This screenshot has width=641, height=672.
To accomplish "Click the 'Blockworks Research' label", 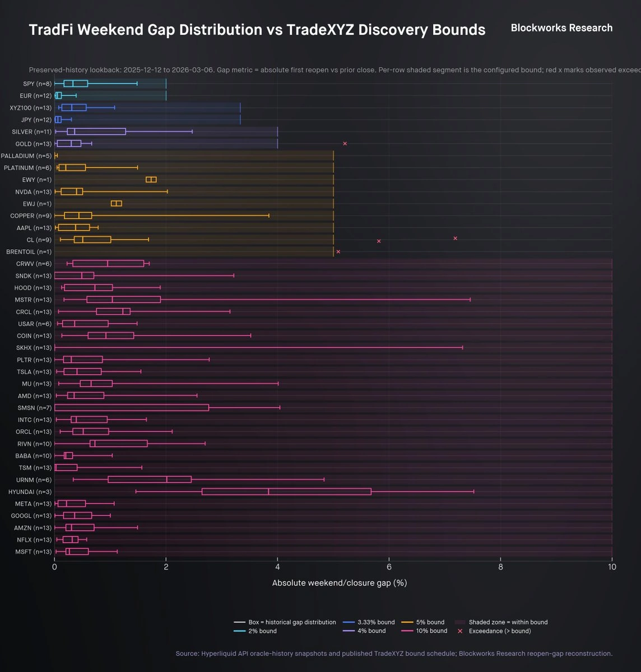I will pos(561,28).
